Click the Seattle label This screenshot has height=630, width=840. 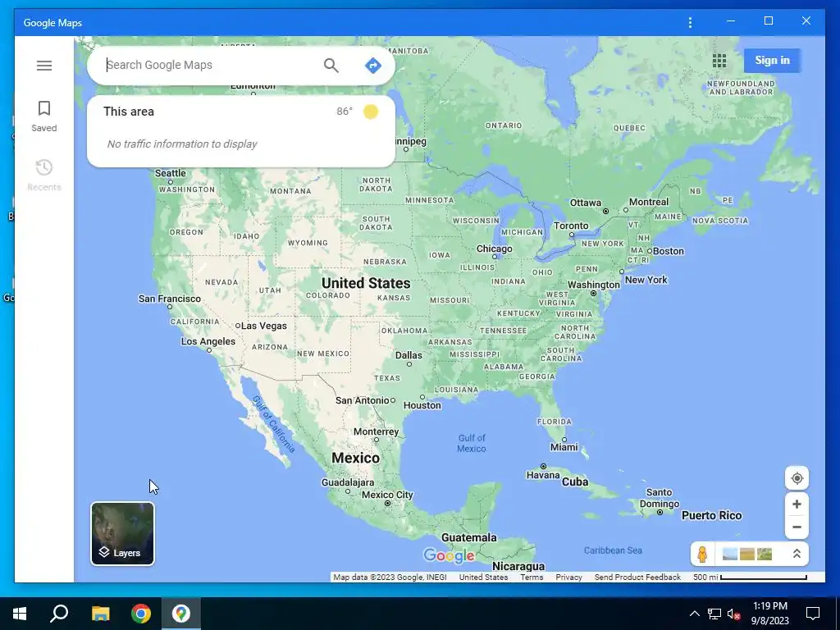pyautogui.click(x=171, y=174)
